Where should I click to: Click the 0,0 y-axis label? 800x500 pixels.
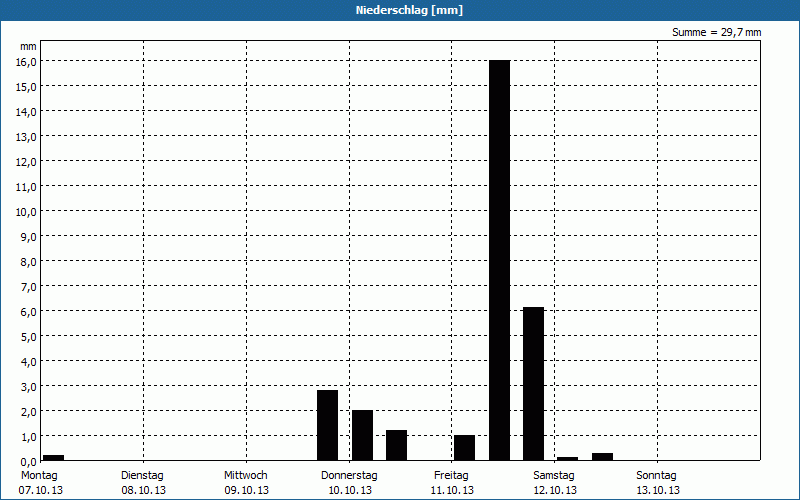tap(28, 462)
